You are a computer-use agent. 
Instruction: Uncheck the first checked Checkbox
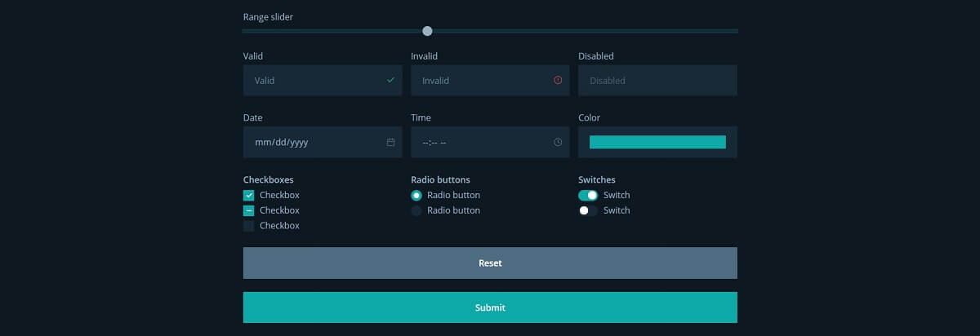(x=249, y=195)
